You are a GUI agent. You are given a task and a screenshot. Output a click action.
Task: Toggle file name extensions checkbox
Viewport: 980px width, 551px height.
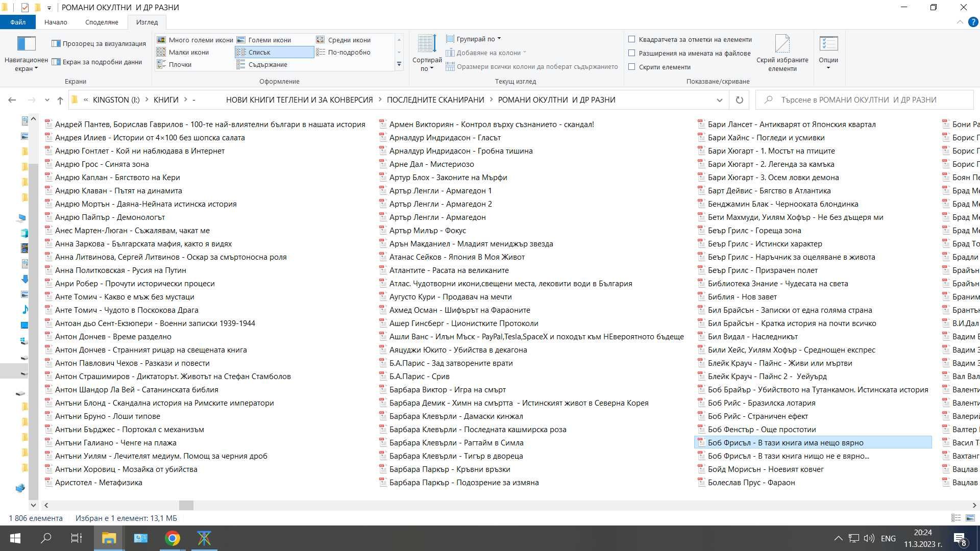pos(632,53)
